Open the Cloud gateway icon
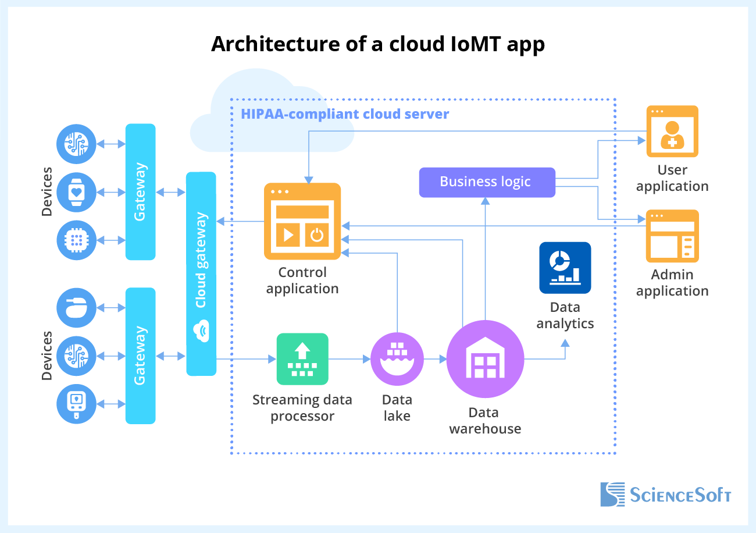This screenshot has width=756, height=533. (x=201, y=273)
